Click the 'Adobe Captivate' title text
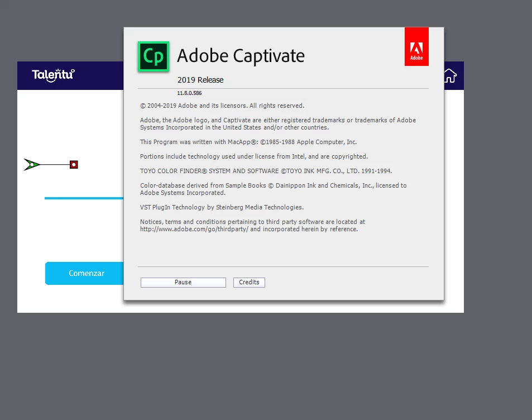Image resolution: width=532 pixels, height=420 pixels. pos(241,56)
